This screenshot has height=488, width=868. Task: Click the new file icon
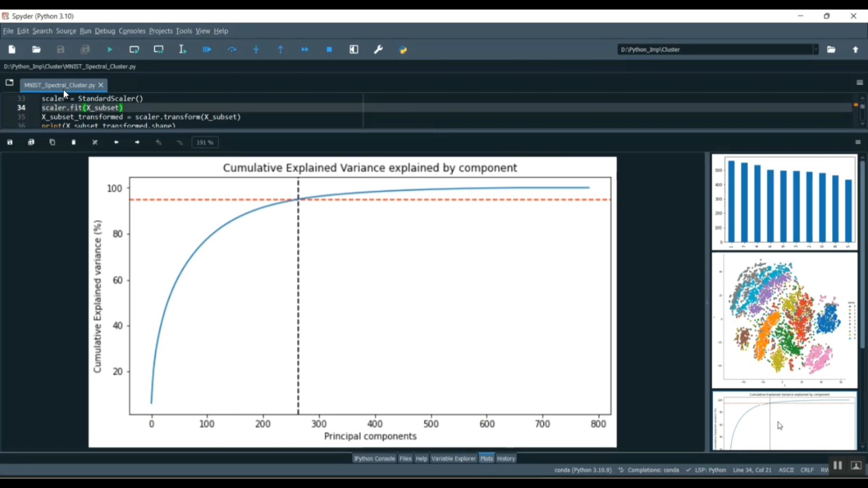(12, 50)
